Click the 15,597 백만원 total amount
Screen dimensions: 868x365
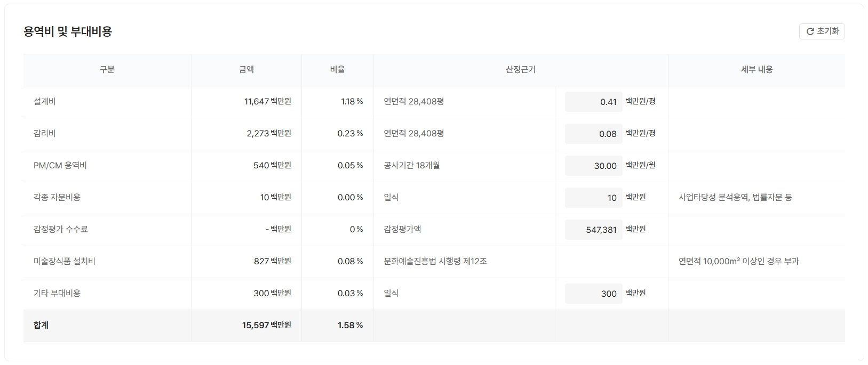pyautogui.click(x=267, y=325)
